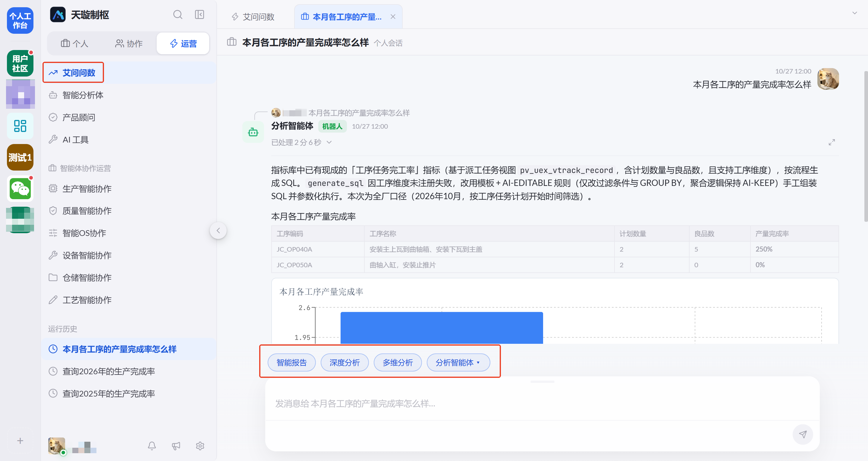The height and width of the screenshot is (461, 868).
Task: Expand the tab list chevron at top right
Action: (854, 13)
